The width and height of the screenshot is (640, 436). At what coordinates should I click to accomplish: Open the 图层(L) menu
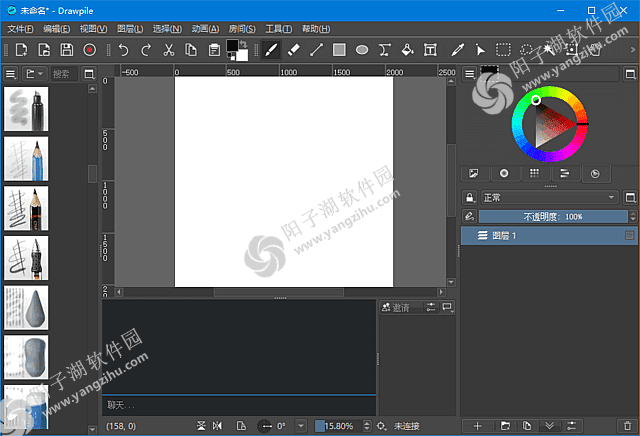coord(130,29)
